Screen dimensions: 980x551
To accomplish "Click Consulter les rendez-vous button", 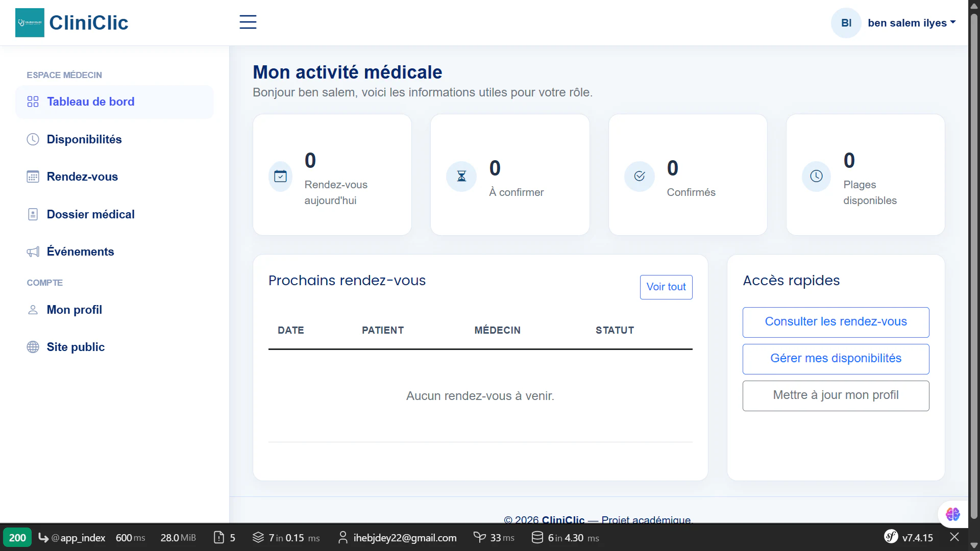I will point(836,322).
